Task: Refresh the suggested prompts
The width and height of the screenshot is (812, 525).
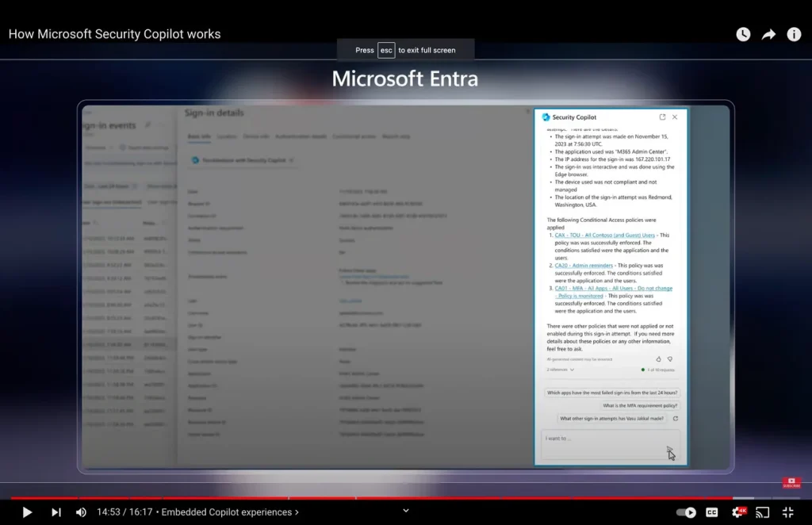Action: pos(676,419)
